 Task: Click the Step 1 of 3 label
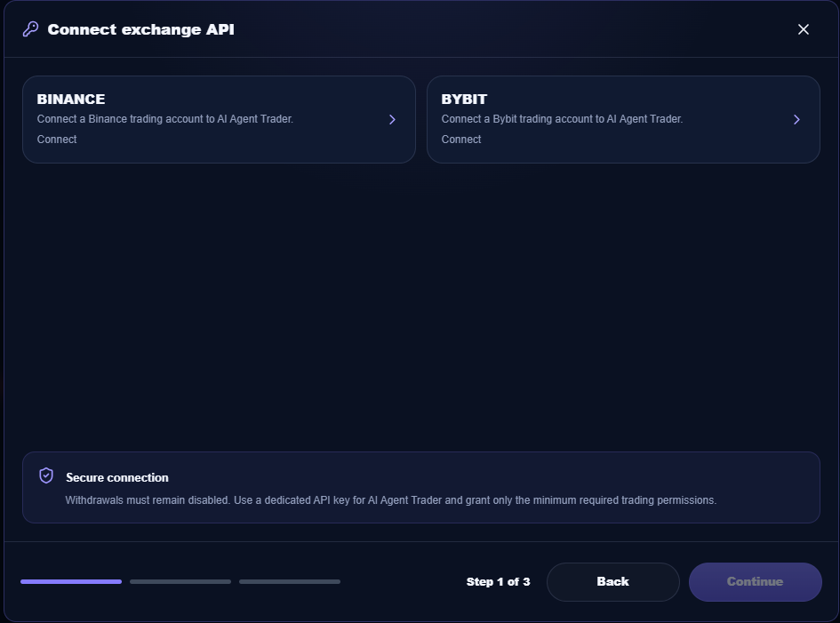498,582
